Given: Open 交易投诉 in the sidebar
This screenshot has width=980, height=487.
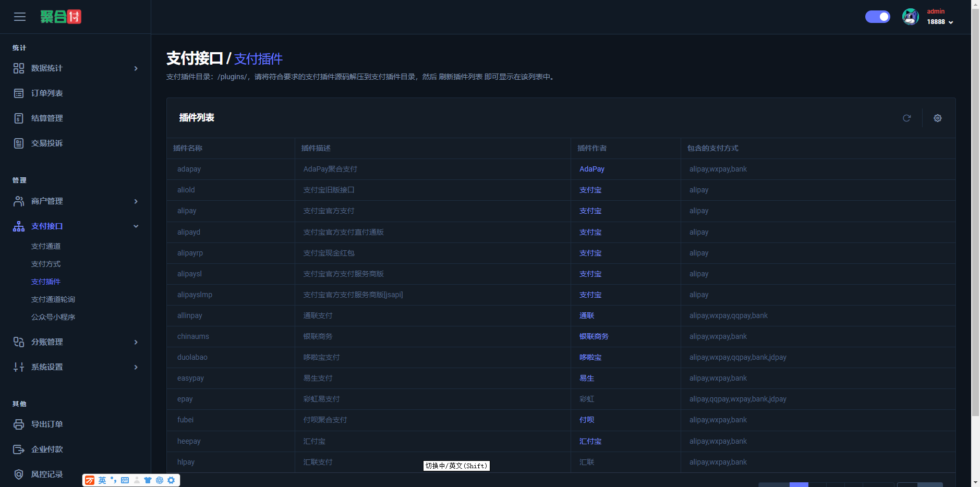Looking at the screenshot, I should click(47, 143).
